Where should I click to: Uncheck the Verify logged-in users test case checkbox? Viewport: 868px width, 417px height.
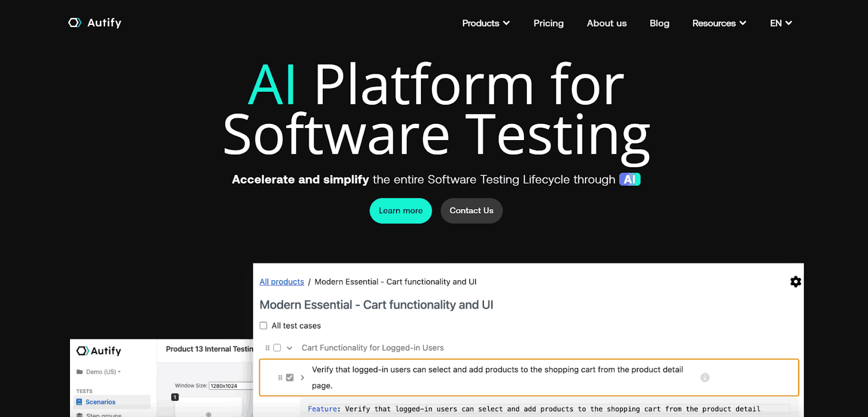(x=290, y=377)
